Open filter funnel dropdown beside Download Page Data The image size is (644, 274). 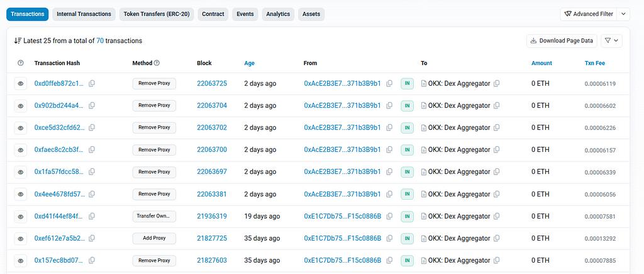(611, 41)
